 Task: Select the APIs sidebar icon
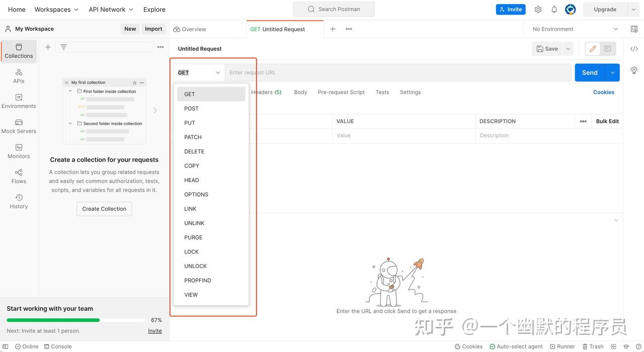18,76
